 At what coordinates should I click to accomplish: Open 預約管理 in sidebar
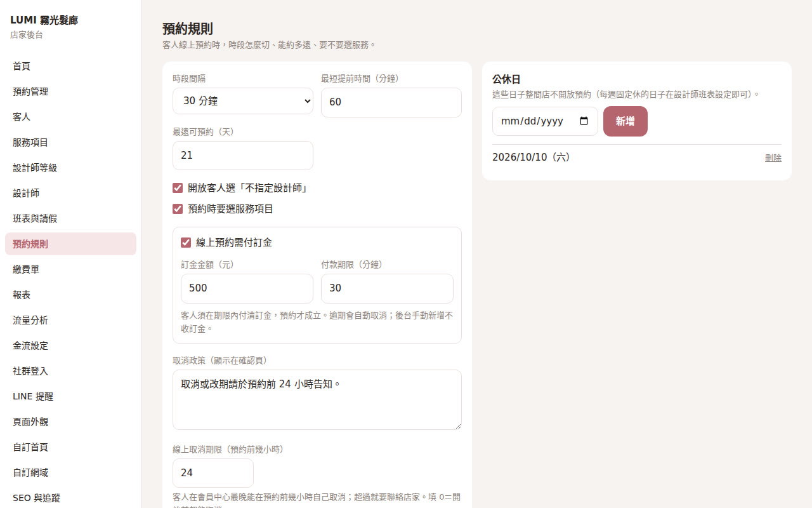coord(70,91)
